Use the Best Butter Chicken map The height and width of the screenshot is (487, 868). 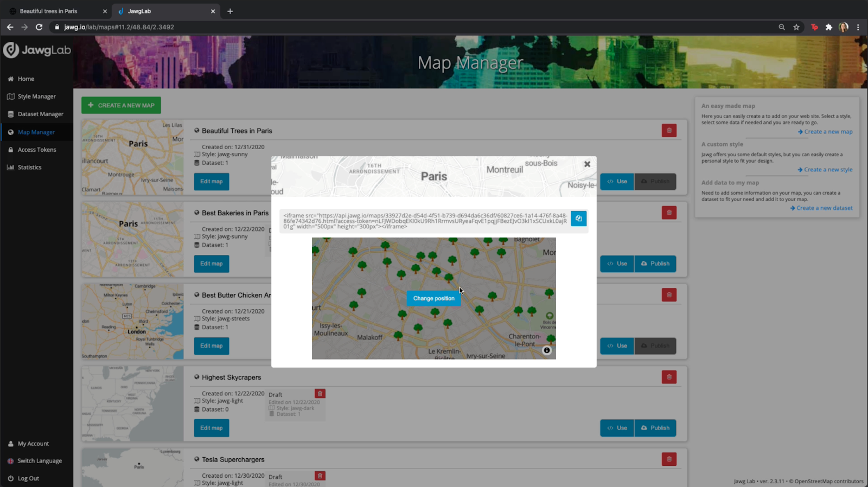(x=617, y=345)
